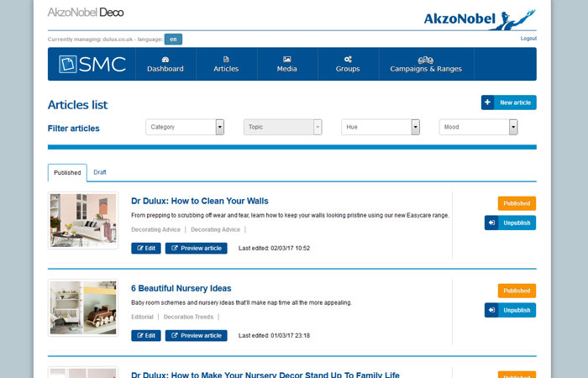Click the plus icon on New article
This screenshot has height=378, width=588.
(488, 102)
